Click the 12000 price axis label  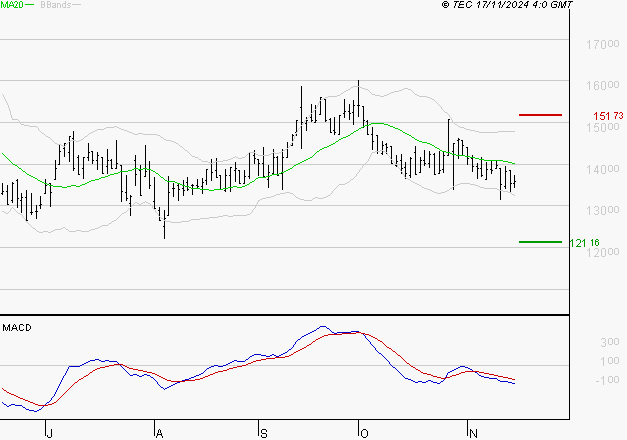603,252
